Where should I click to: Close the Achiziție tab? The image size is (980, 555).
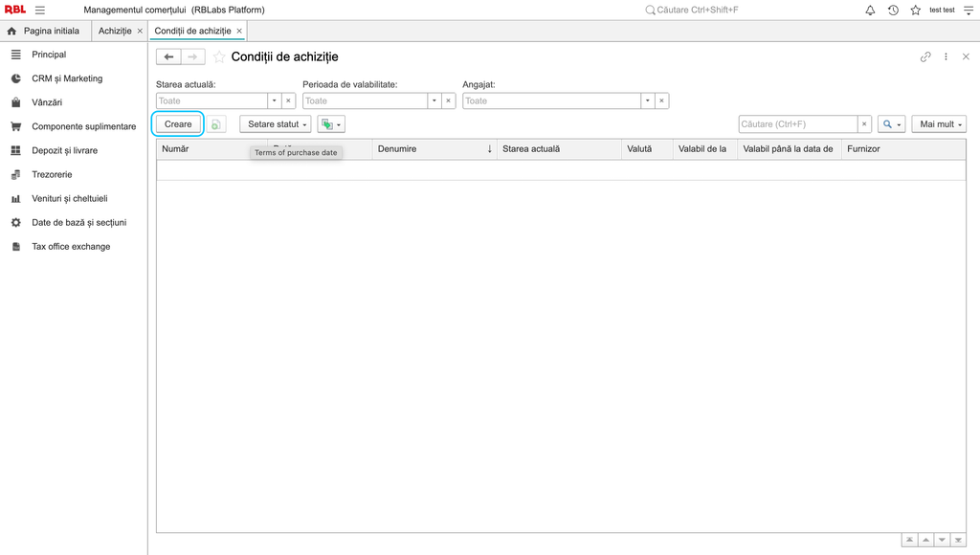point(140,31)
